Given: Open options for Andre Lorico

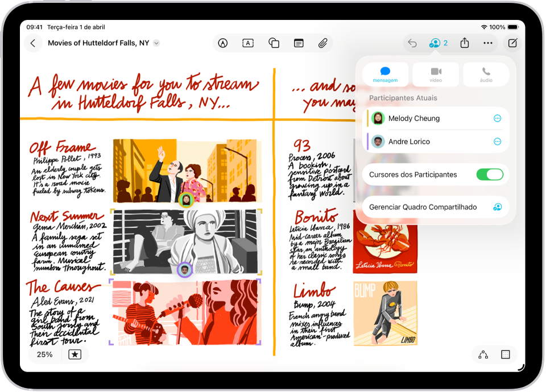Looking at the screenshot, I should point(498,142).
